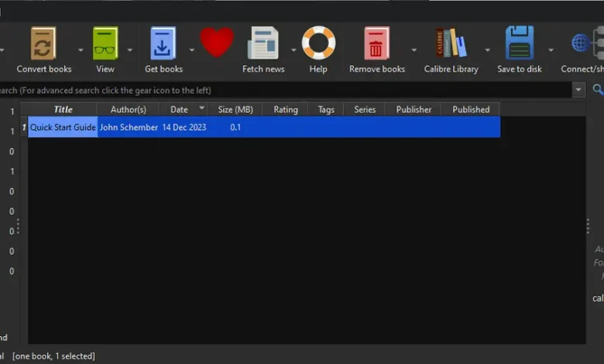
Task: Expand the Save to disk dropdown arrow
Action: pyautogui.click(x=551, y=50)
